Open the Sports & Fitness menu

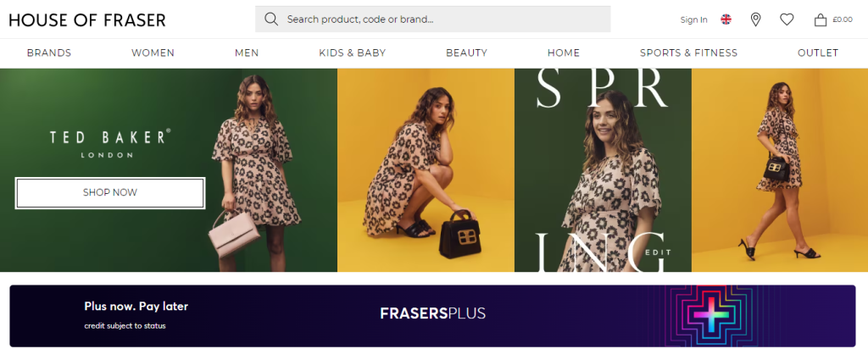pyautogui.click(x=688, y=53)
